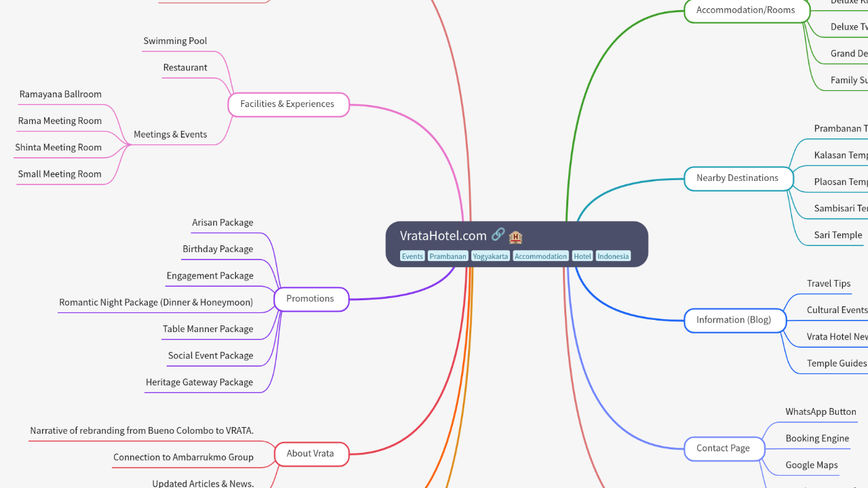Click the Travel Tips item

coord(829,283)
